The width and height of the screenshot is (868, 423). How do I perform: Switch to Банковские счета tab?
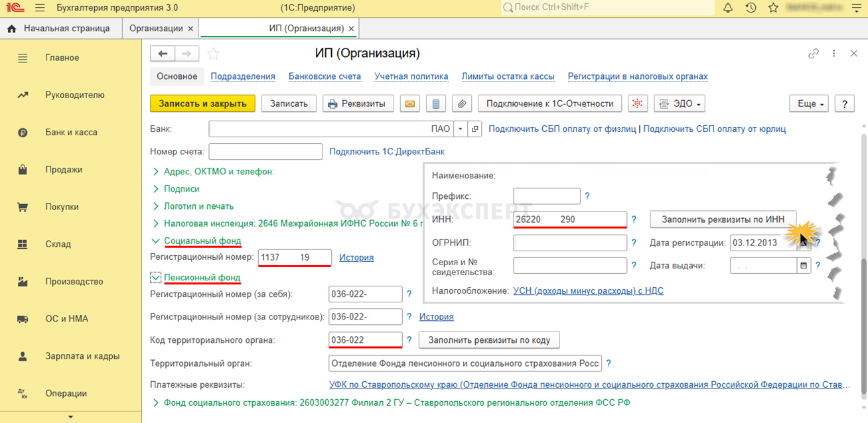pyautogui.click(x=325, y=76)
